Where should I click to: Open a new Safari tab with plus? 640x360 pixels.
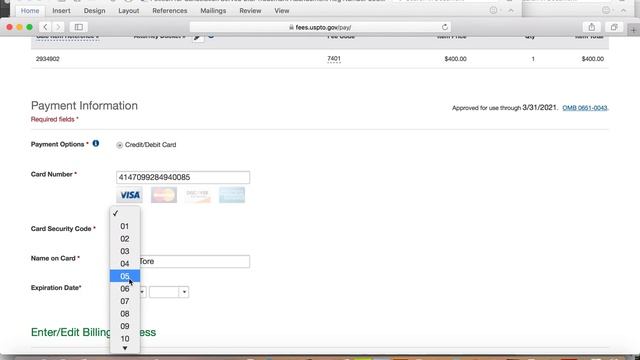[x=633, y=30]
